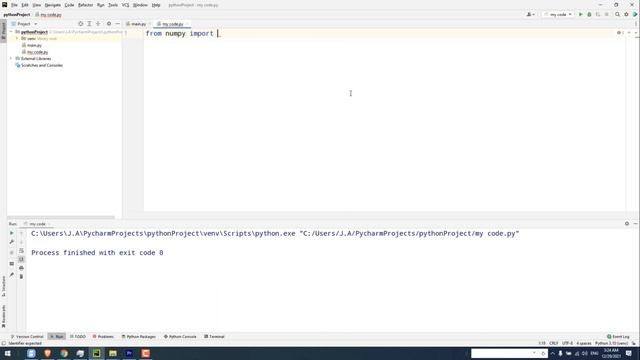Viewport: 640px width, 360px height.
Task: Open Windows Start menu
Action: 7,353
